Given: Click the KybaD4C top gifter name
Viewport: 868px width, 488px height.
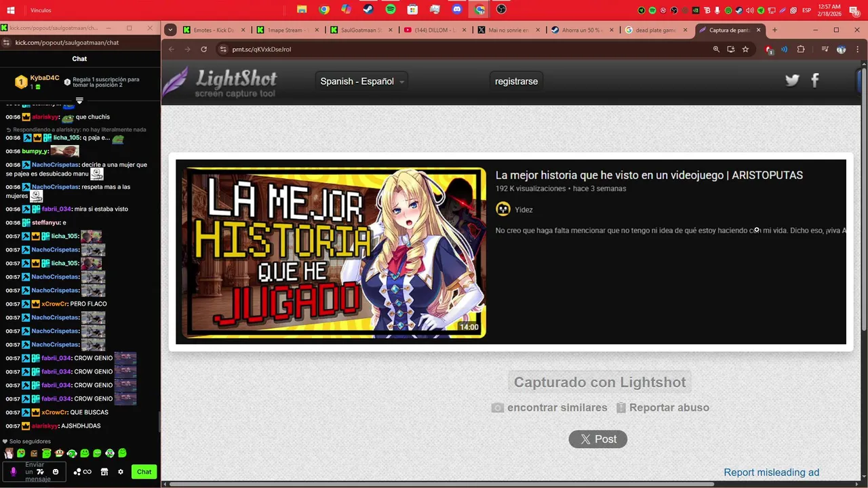Looking at the screenshot, I should click(x=45, y=78).
